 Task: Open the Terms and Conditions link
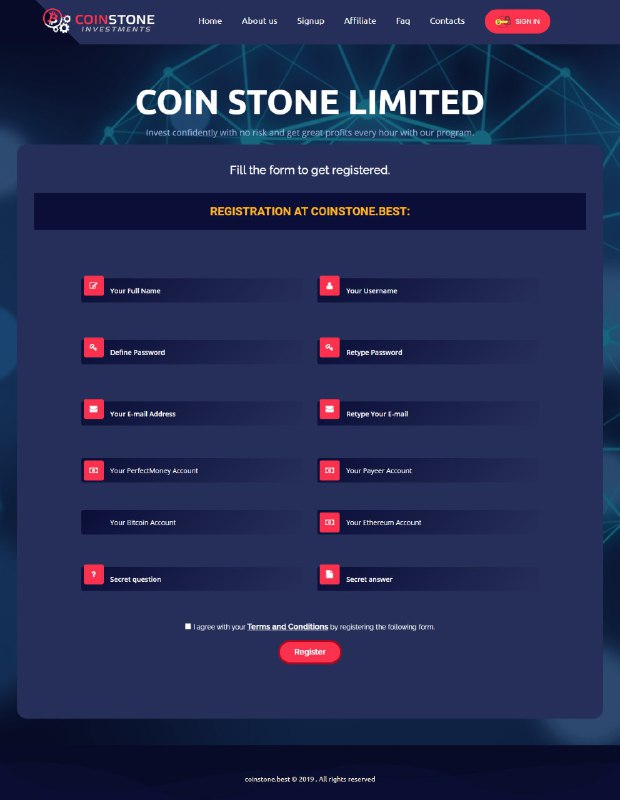click(288, 627)
